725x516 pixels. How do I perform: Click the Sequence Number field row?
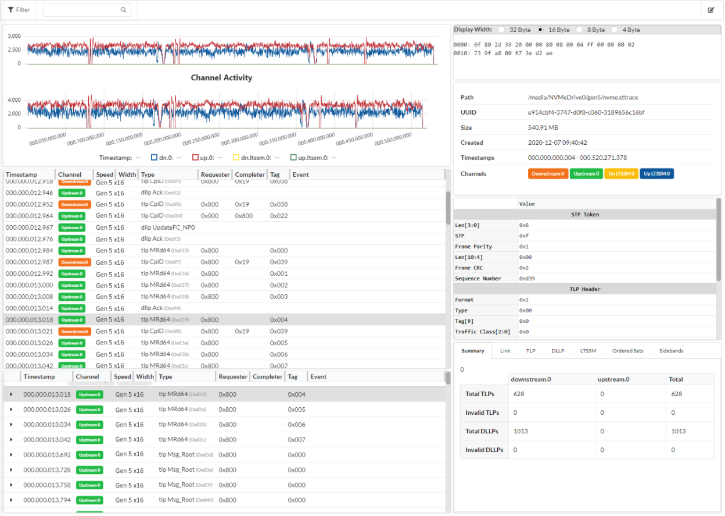585,278
